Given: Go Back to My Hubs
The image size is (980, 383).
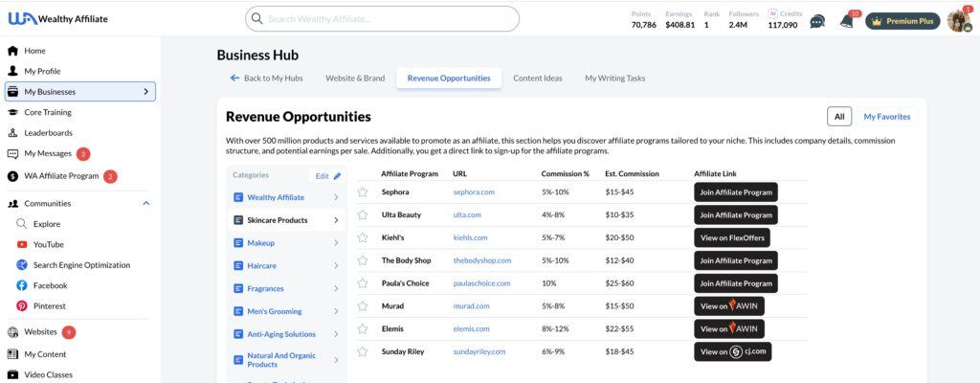Looking at the screenshot, I should tap(266, 79).
